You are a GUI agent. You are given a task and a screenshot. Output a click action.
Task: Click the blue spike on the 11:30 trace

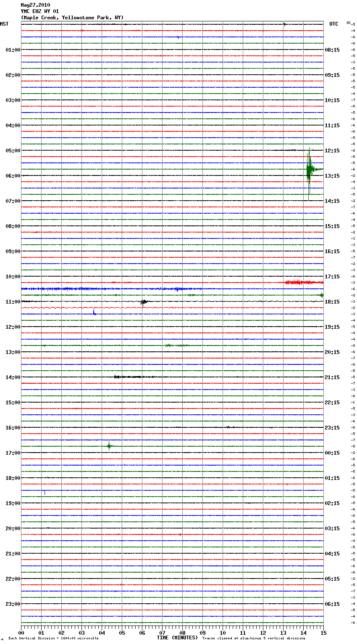[x=94, y=312]
